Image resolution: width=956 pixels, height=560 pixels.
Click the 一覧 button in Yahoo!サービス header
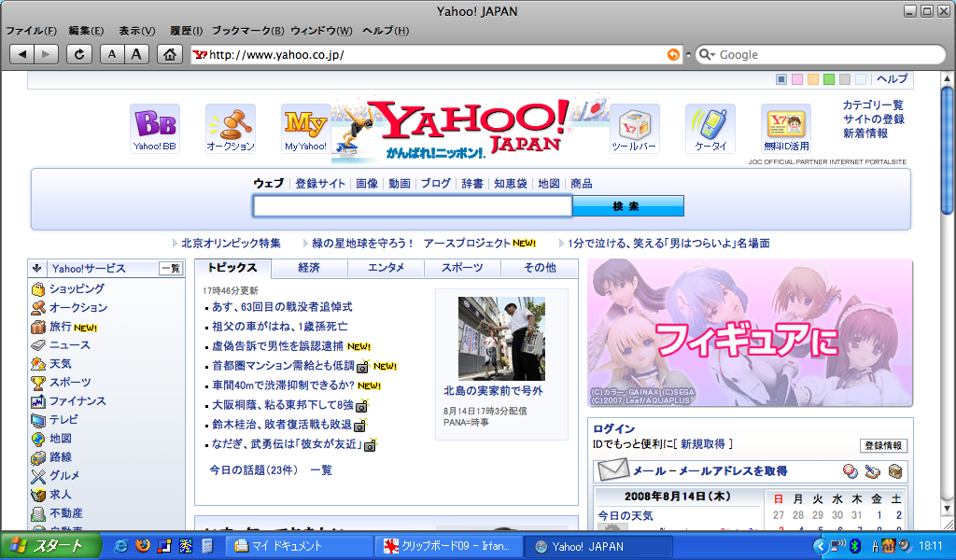(172, 268)
